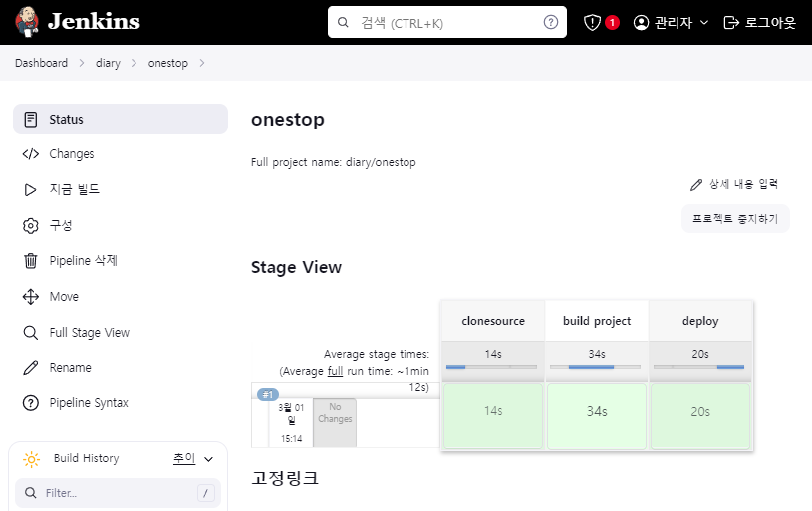The width and height of the screenshot is (812, 511).
Task: Expand the diary breadcrumb chevron
Action: pyautogui.click(x=135, y=63)
